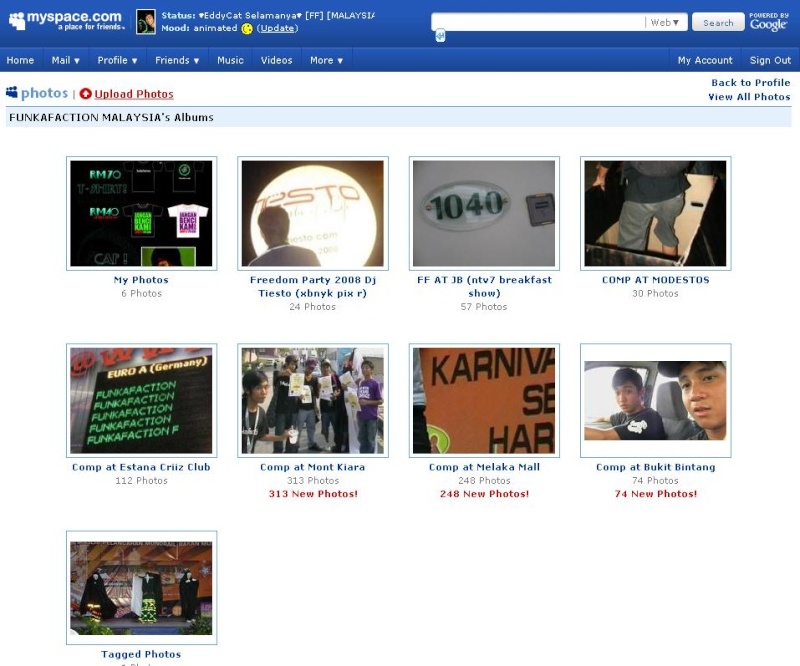Open the Web search scope dropdown

[x=665, y=22]
